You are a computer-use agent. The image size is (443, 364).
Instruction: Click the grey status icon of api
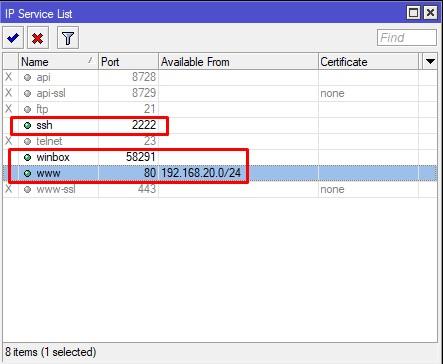coord(27,78)
